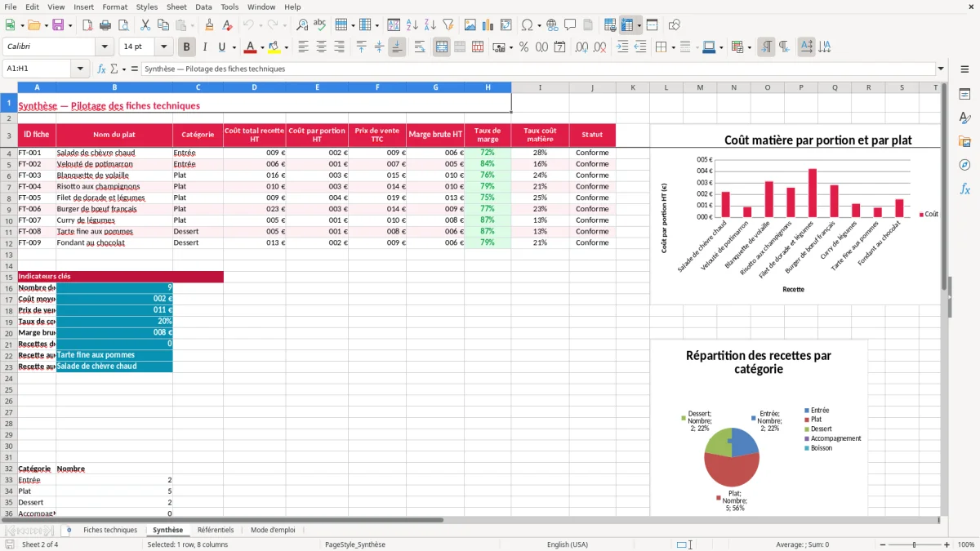Open Find and Replace magnifier icon
Screen dimensions: 980x551
(x=302, y=25)
